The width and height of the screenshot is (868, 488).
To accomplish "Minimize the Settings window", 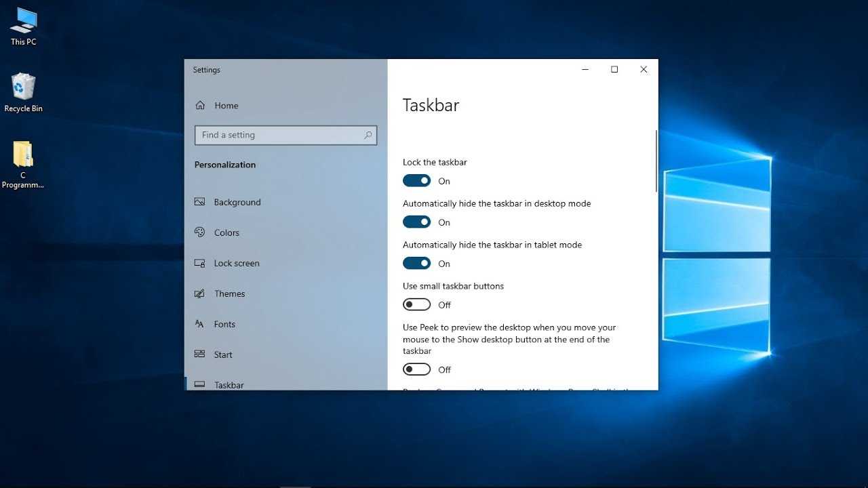I will coord(585,69).
